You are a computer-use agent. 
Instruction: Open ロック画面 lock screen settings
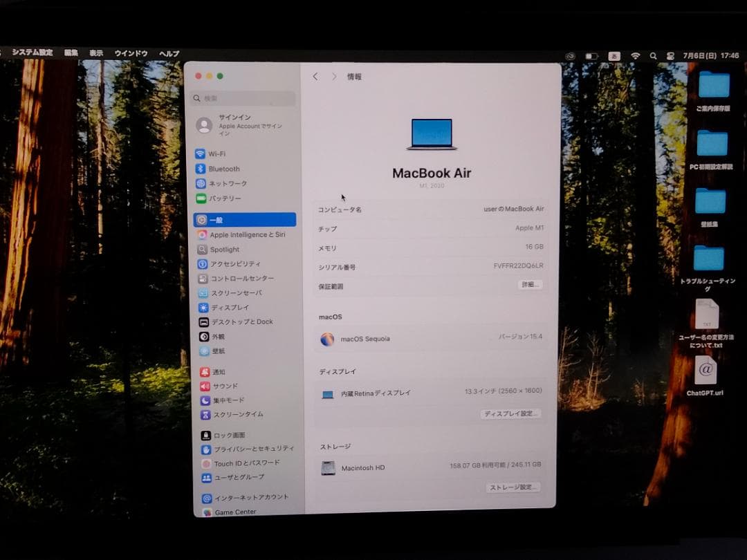pos(223,436)
